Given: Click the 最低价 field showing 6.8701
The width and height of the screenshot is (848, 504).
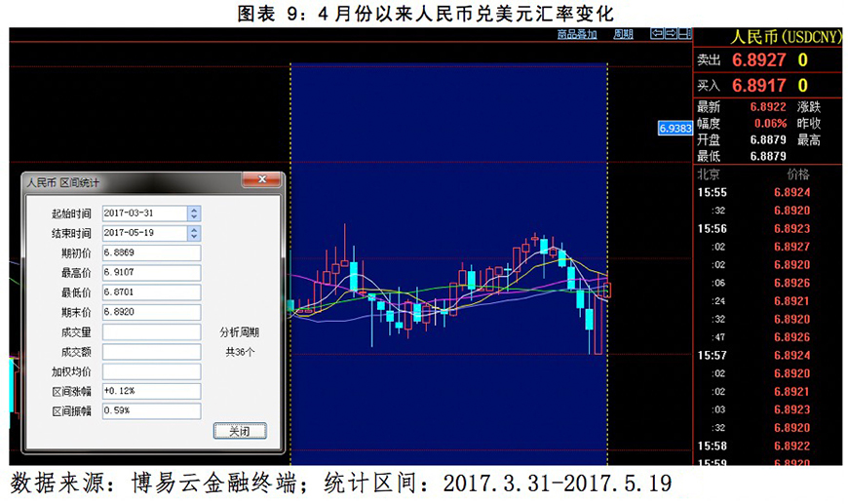Looking at the screenshot, I should [150, 292].
